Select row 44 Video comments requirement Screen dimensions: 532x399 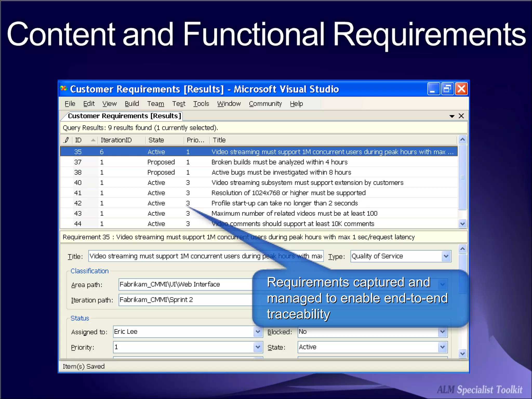point(259,224)
